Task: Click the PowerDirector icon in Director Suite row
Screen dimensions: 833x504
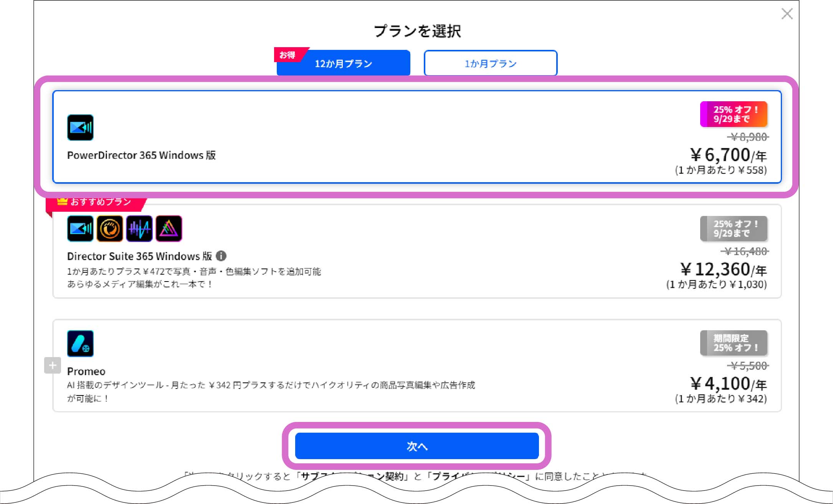Action: [80, 229]
